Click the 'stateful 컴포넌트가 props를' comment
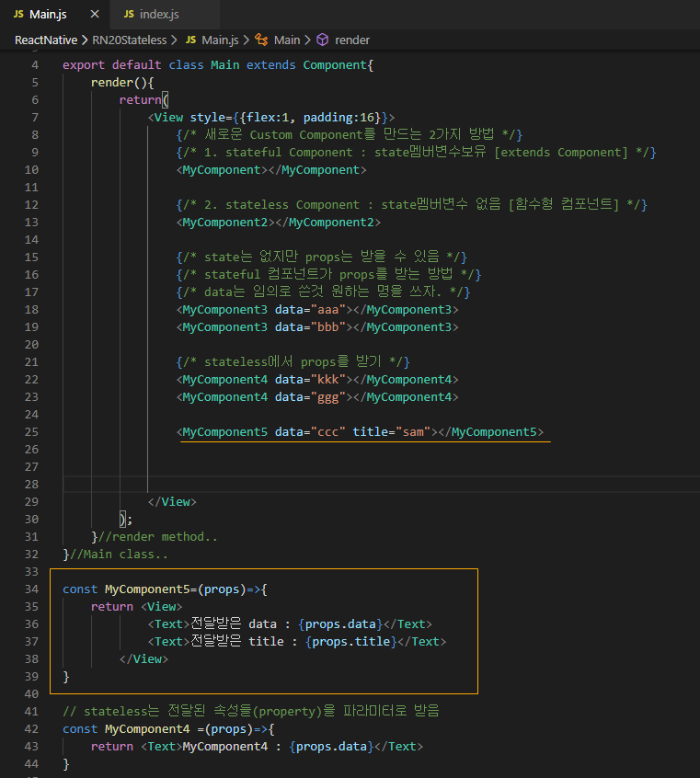 click(x=328, y=274)
